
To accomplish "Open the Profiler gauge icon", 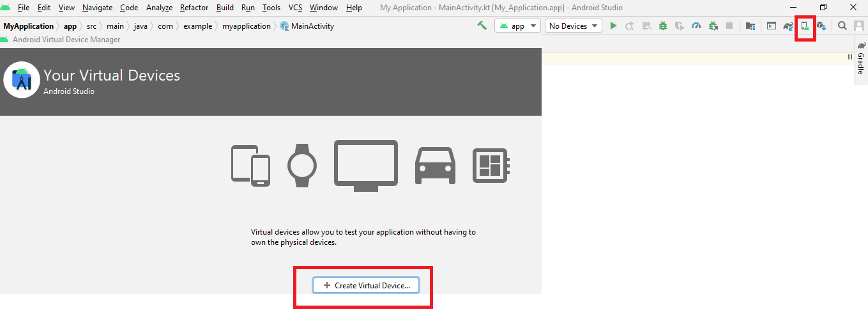I will click(696, 26).
